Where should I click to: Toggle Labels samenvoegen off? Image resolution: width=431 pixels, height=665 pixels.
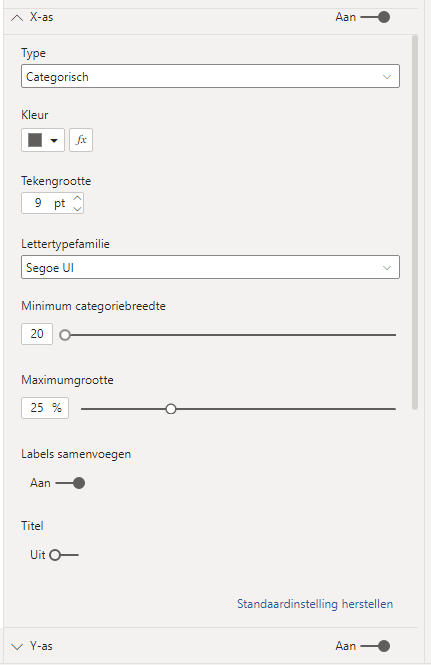(70, 483)
